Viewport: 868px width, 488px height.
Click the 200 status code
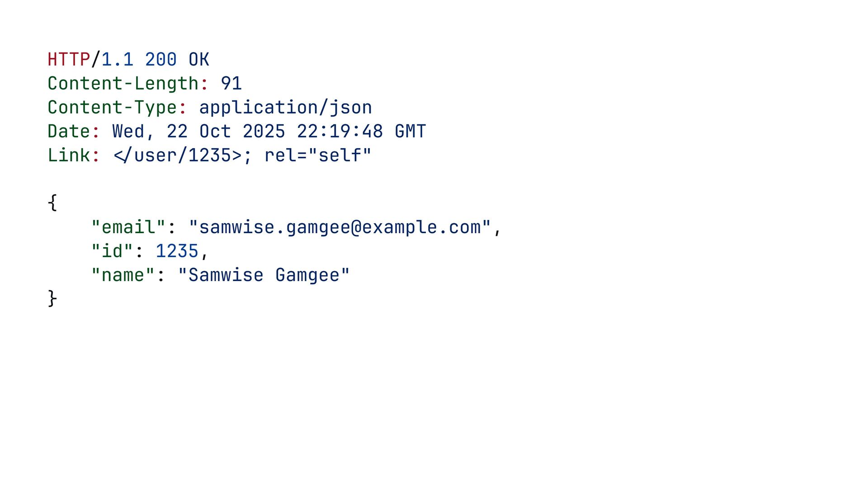[x=160, y=60]
